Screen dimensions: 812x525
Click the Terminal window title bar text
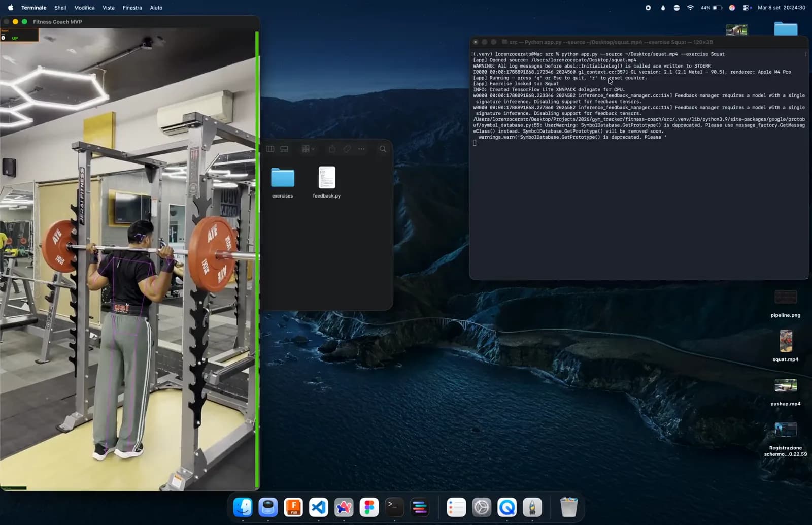pyautogui.click(x=611, y=42)
